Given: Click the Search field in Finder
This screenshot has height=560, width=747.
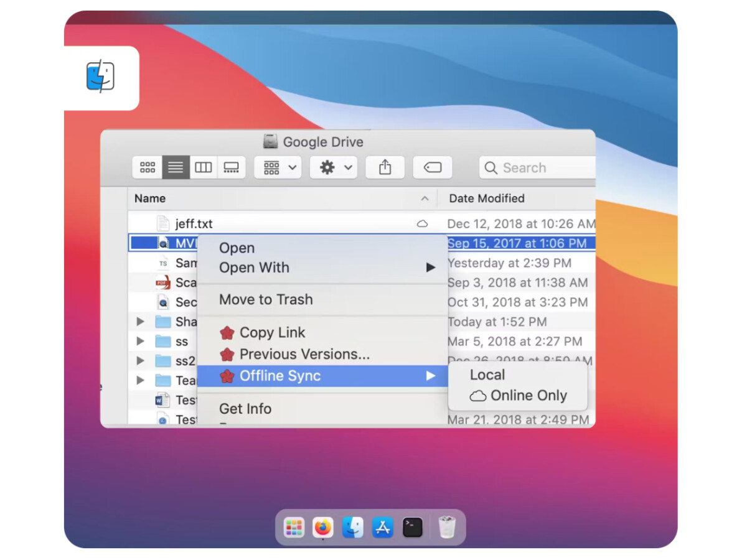Looking at the screenshot, I should (x=537, y=167).
